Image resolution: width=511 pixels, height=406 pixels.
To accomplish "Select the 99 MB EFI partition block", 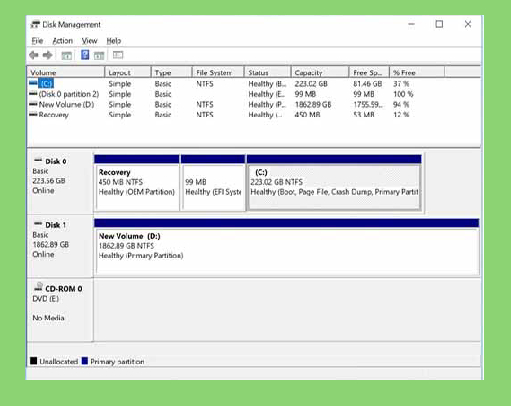I will pos(213,183).
